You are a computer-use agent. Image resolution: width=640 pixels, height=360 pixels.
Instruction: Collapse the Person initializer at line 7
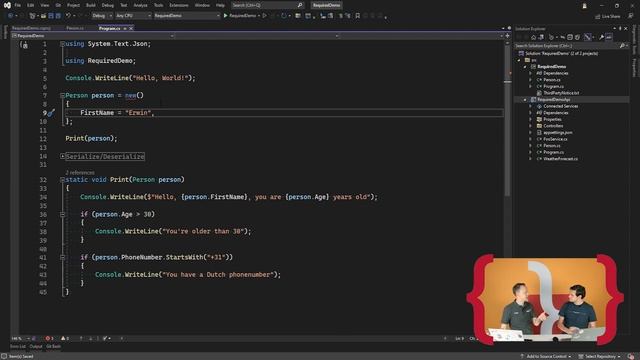(x=62, y=95)
